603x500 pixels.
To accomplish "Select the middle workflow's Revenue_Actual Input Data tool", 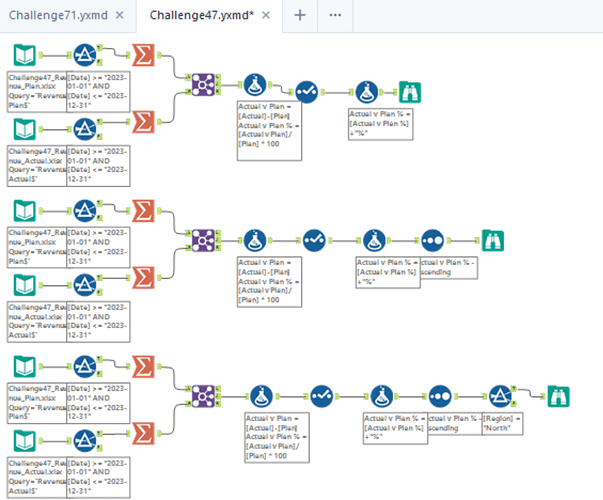I will (25, 285).
